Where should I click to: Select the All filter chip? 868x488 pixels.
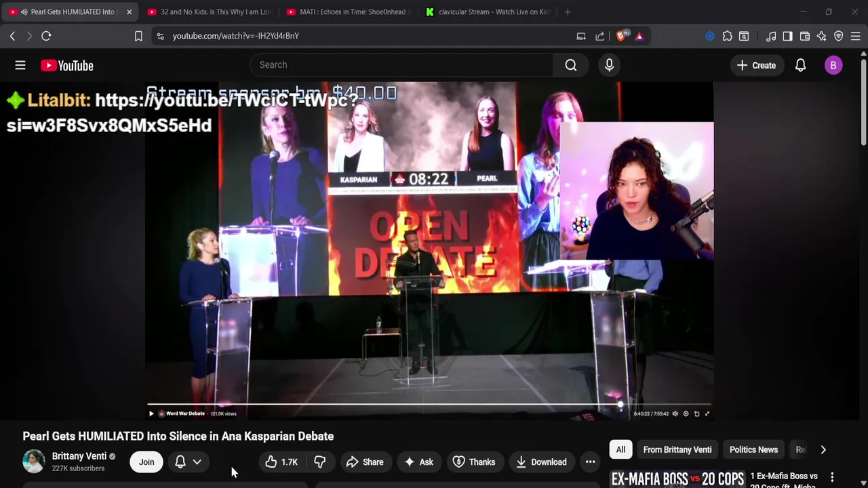click(620, 449)
